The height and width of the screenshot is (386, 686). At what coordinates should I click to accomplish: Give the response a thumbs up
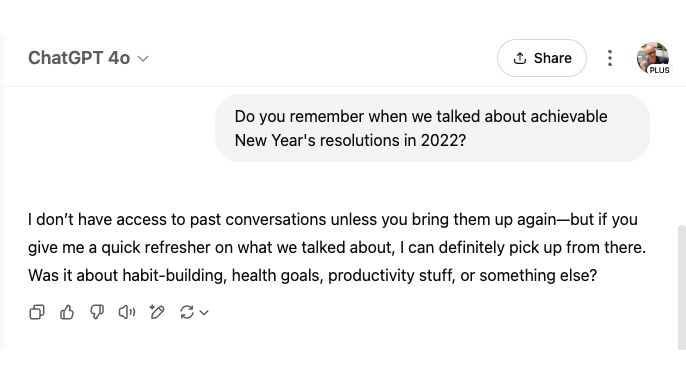pyautogui.click(x=67, y=312)
